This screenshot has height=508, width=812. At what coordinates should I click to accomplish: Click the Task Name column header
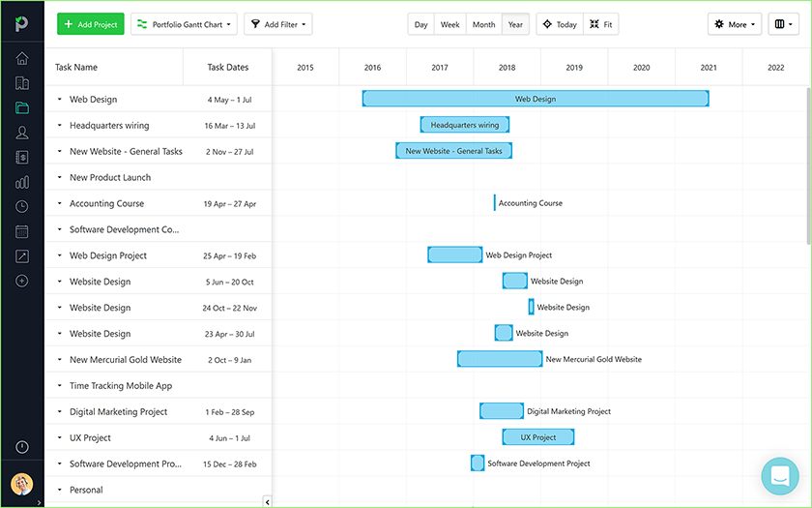tap(76, 67)
